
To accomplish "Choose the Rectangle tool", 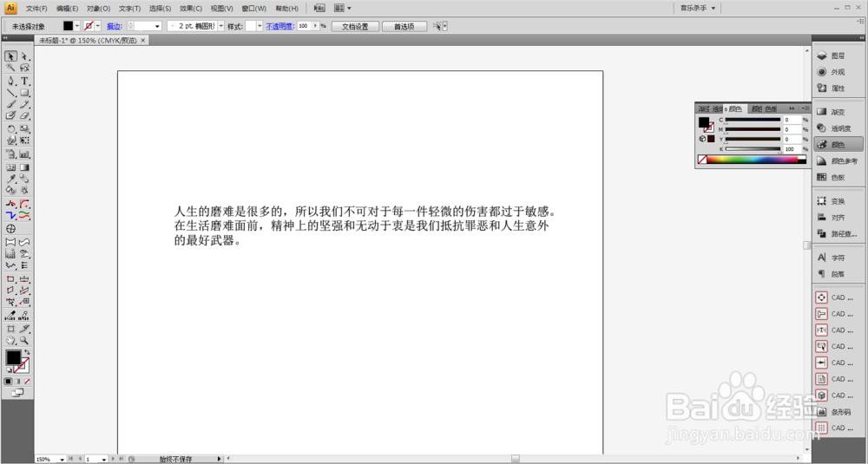I will pyautogui.click(x=24, y=93).
